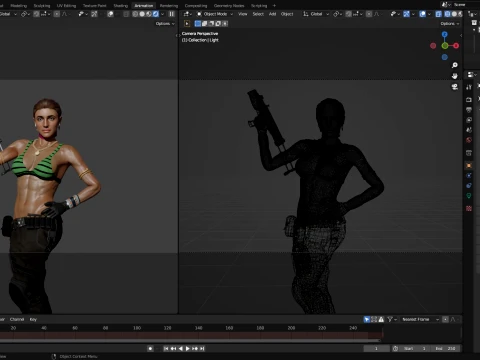Toggle gizmos in the right viewport

pos(406,14)
